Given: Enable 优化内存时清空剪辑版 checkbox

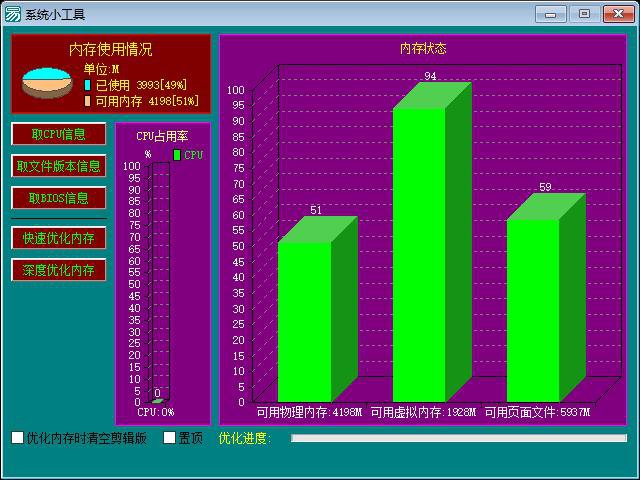Looking at the screenshot, I should (x=18, y=438).
